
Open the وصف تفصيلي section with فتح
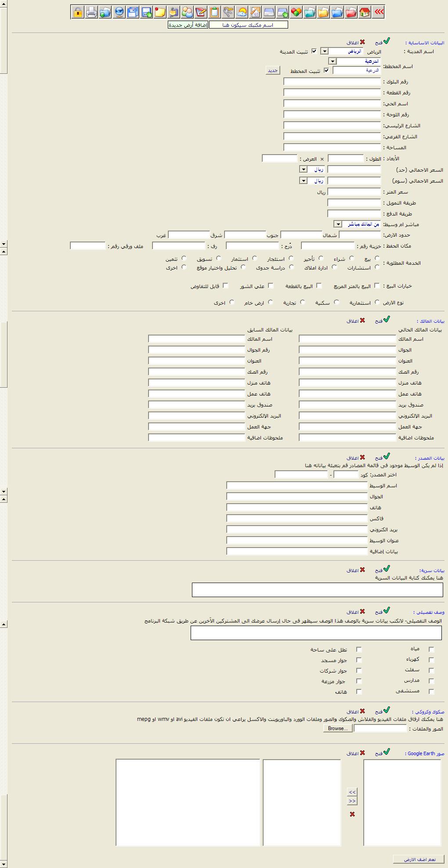pyautogui.click(x=383, y=611)
